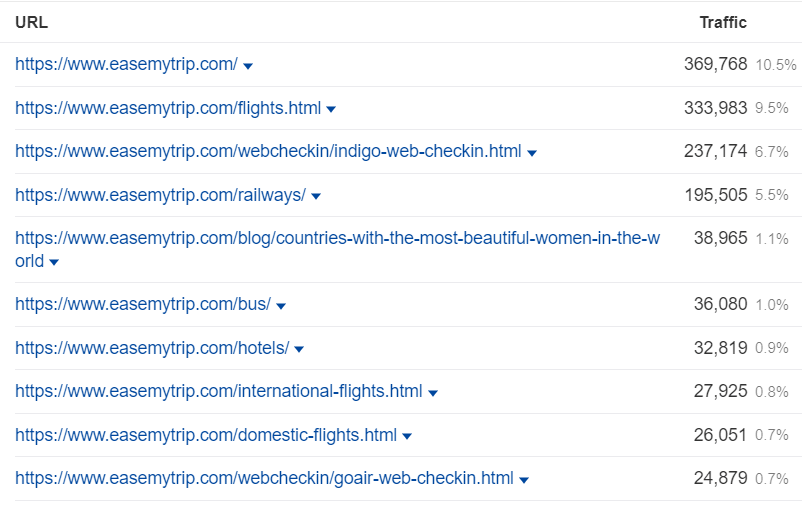Image resolution: width=802 pixels, height=510 pixels.
Task: Expand dropdown next to domestic-flights URL
Action: 407,437
